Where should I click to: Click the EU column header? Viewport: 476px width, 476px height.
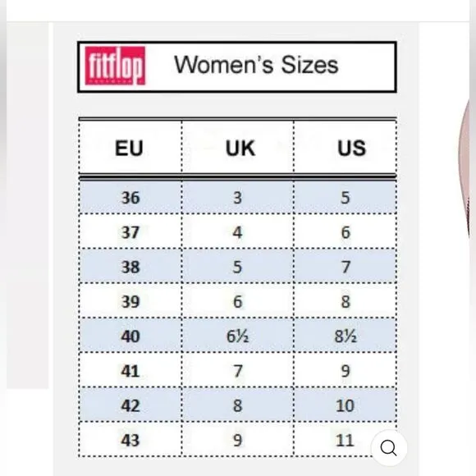[129, 148]
